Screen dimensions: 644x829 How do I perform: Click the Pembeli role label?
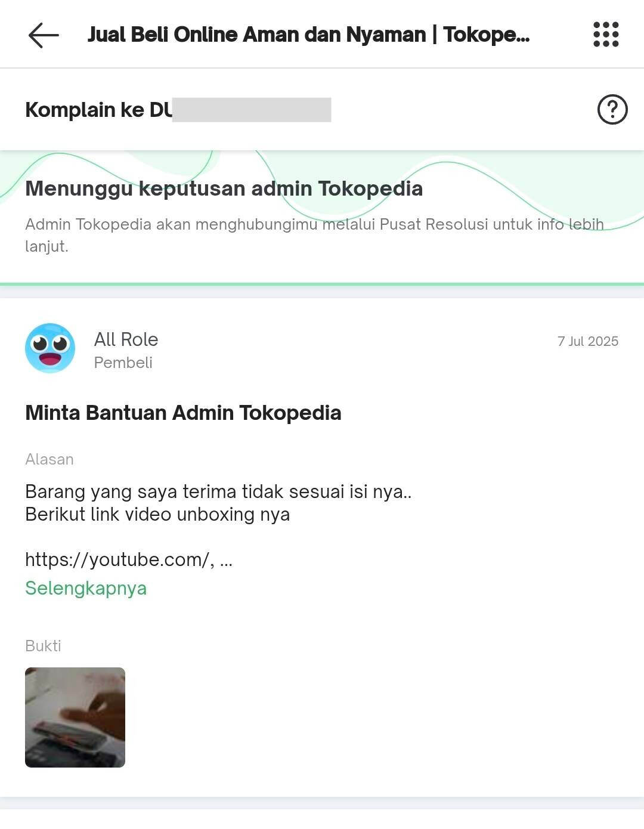pyautogui.click(x=123, y=363)
